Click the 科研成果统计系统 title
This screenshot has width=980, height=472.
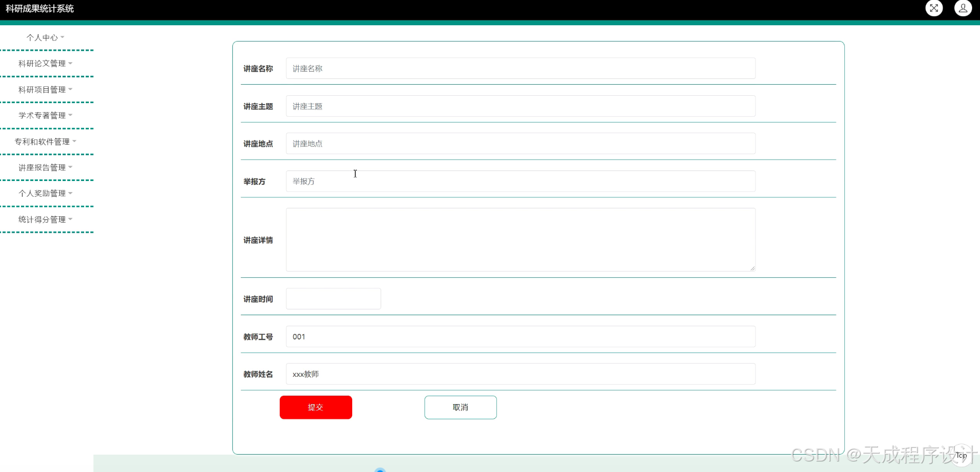click(40, 8)
